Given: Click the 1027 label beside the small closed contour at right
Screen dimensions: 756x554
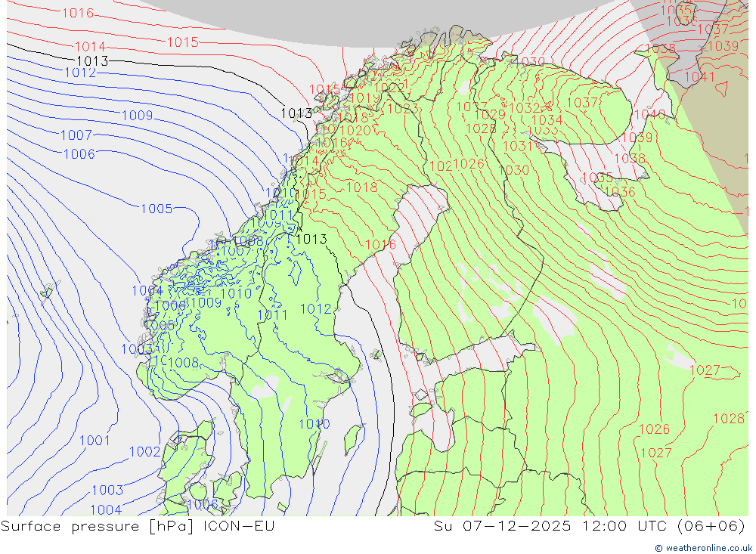Looking at the screenshot, I should [x=705, y=370].
